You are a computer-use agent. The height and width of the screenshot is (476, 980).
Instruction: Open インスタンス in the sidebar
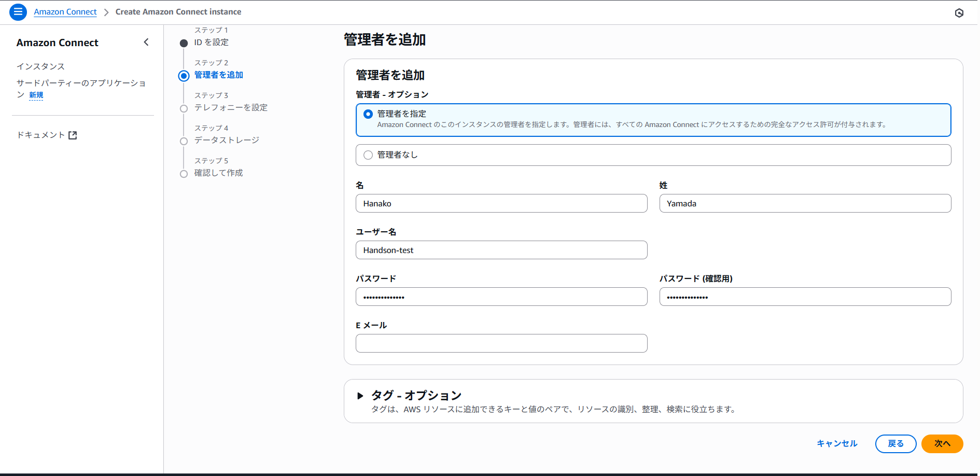pos(40,66)
